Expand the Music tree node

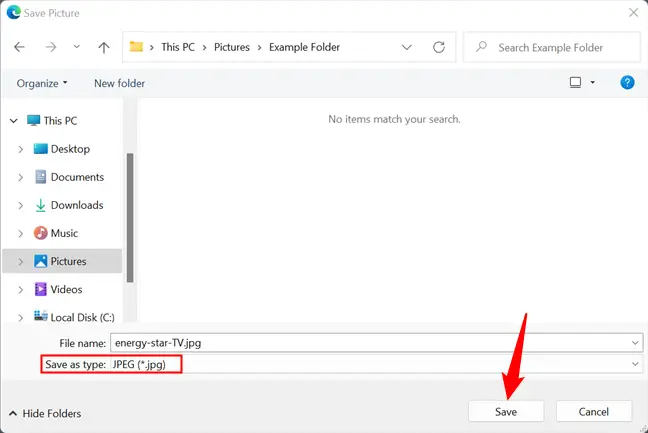click(21, 233)
